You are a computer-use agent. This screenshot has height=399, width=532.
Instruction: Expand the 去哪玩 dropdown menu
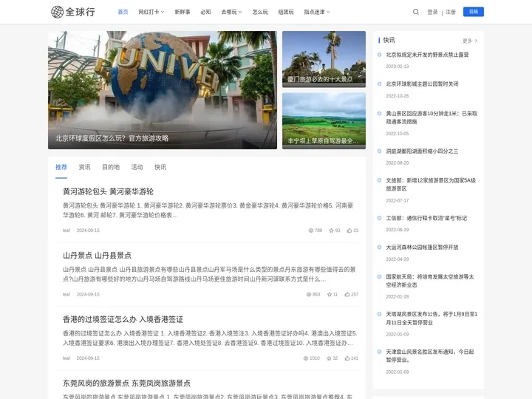click(231, 12)
